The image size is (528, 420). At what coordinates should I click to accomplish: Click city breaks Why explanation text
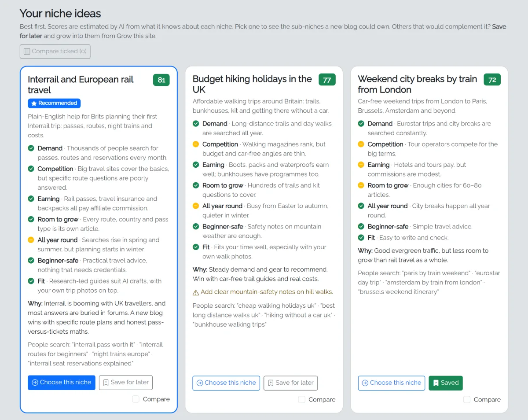click(423, 255)
